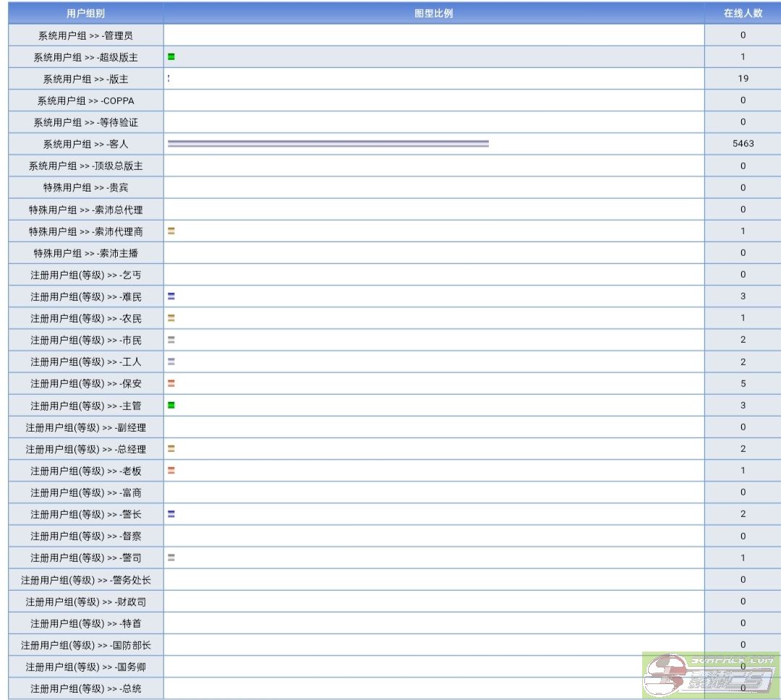Click the yellow bar icon beside 总经理
The width and height of the screenshot is (781, 700).
pyautogui.click(x=171, y=448)
